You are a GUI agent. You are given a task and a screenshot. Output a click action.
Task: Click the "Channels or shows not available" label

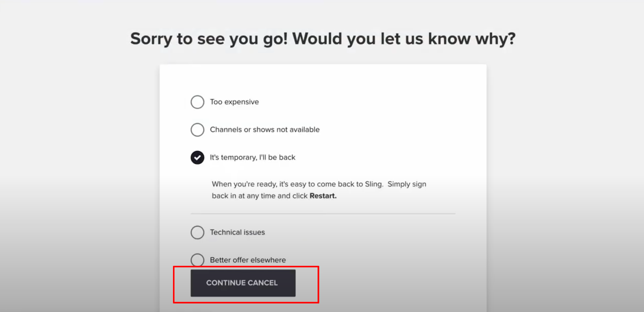click(265, 130)
